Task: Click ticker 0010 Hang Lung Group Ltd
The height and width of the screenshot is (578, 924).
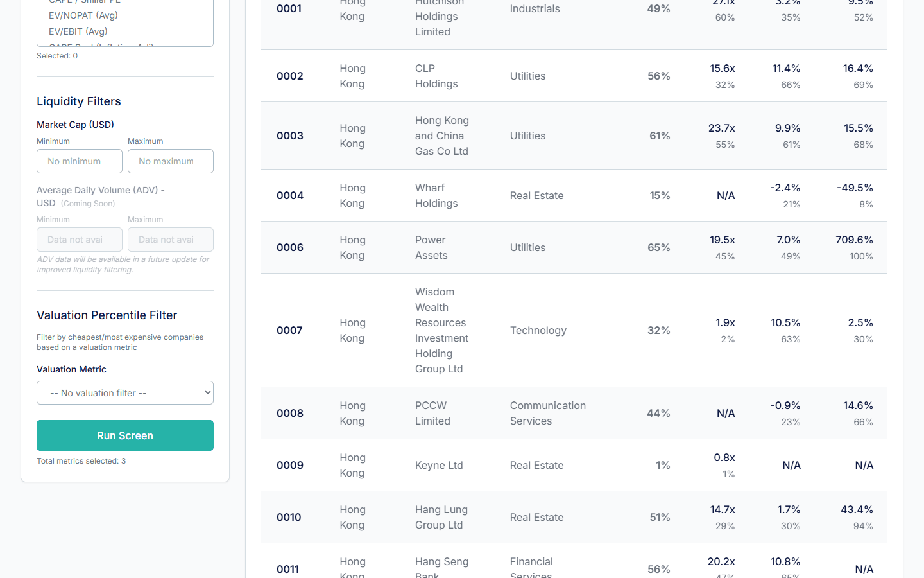Action: tap(574, 517)
